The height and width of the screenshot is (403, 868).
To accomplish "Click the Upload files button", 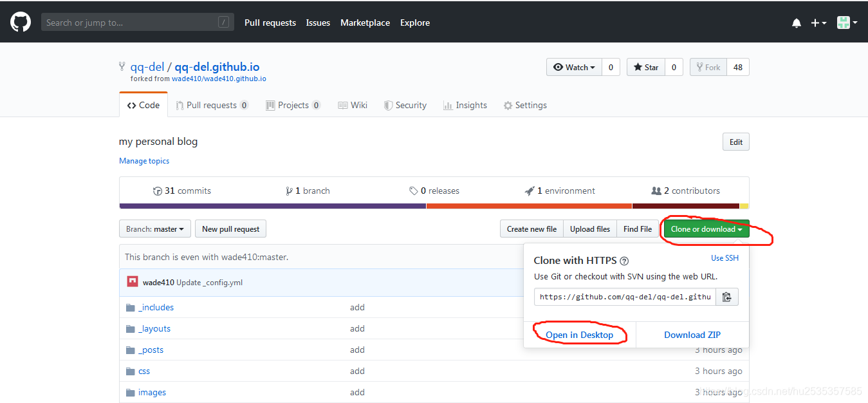I will click(x=590, y=229).
